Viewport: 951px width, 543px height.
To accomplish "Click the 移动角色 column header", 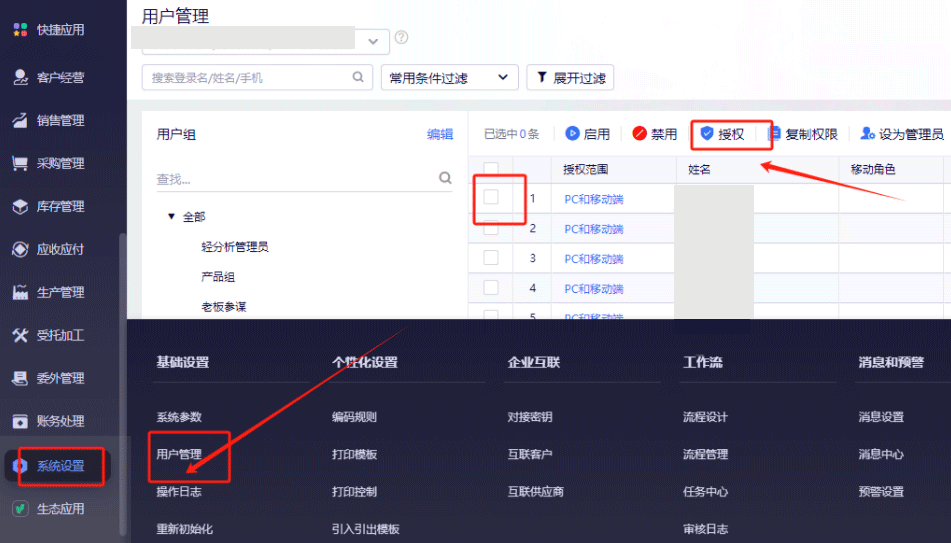I will (x=873, y=169).
